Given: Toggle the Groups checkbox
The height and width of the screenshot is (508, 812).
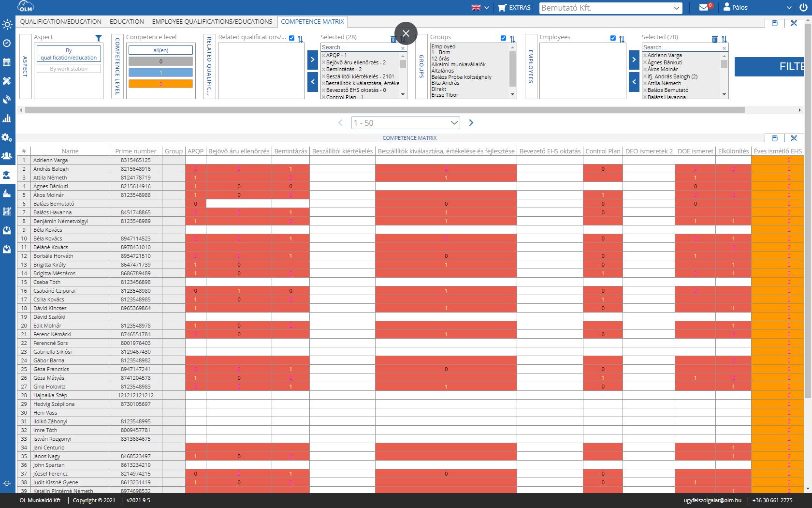Looking at the screenshot, I should 503,38.
